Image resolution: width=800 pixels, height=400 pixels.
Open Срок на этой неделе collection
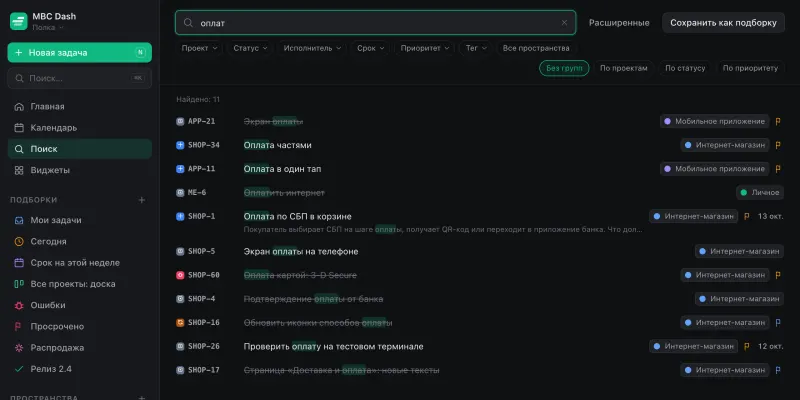click(80, 263)
